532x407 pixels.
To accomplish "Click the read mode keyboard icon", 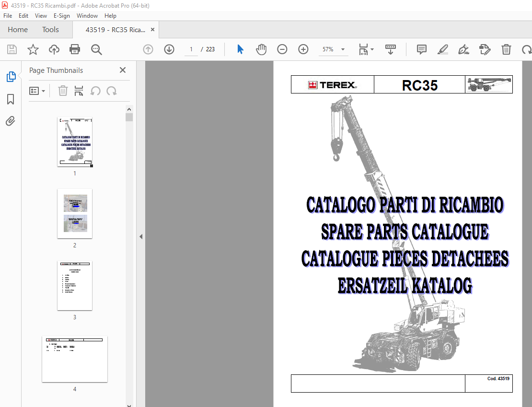I will (x=391, y=49).
